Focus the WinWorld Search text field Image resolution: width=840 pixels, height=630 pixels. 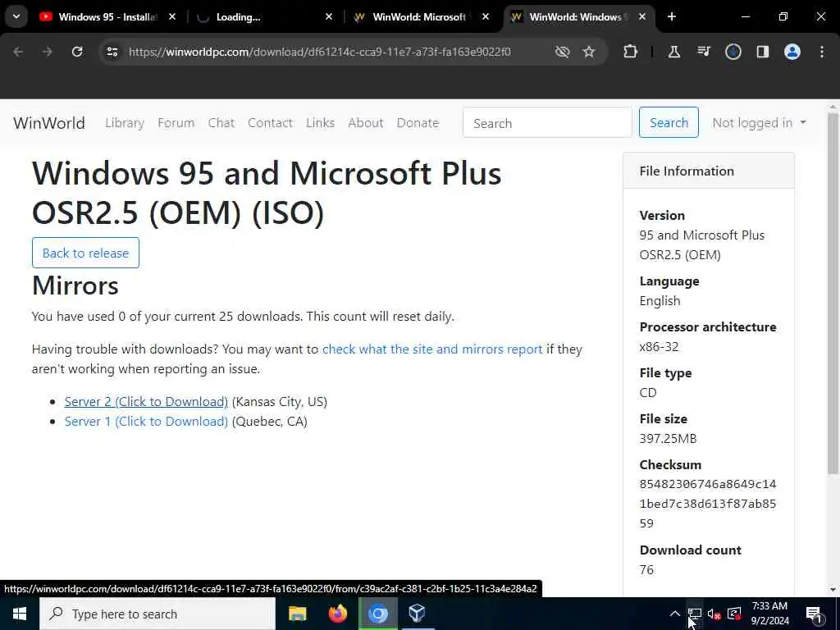[547, 123]
